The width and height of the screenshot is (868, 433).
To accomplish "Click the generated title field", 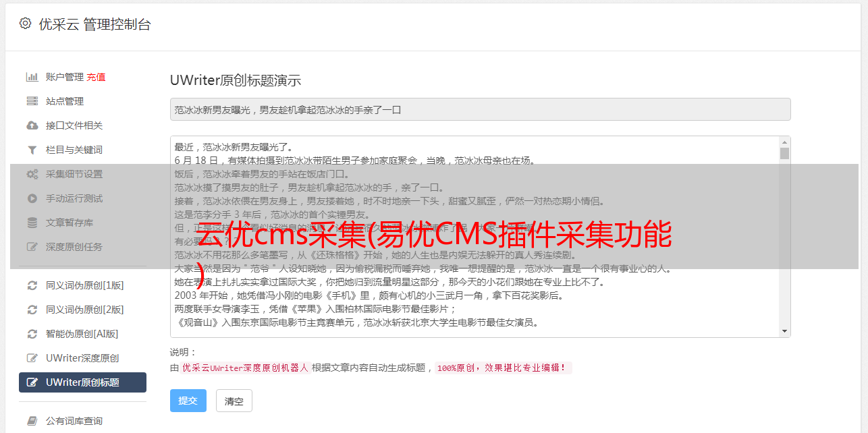I will [480, 109].
